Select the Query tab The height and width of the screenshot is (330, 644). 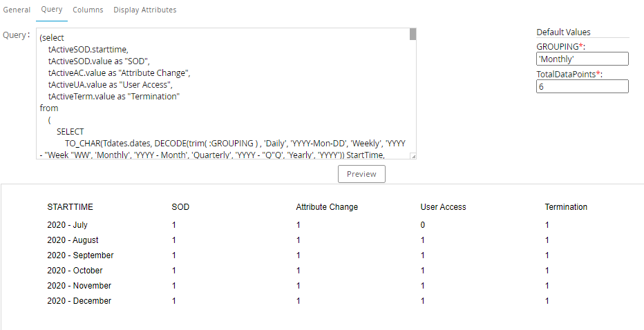(x=52, y=10)
